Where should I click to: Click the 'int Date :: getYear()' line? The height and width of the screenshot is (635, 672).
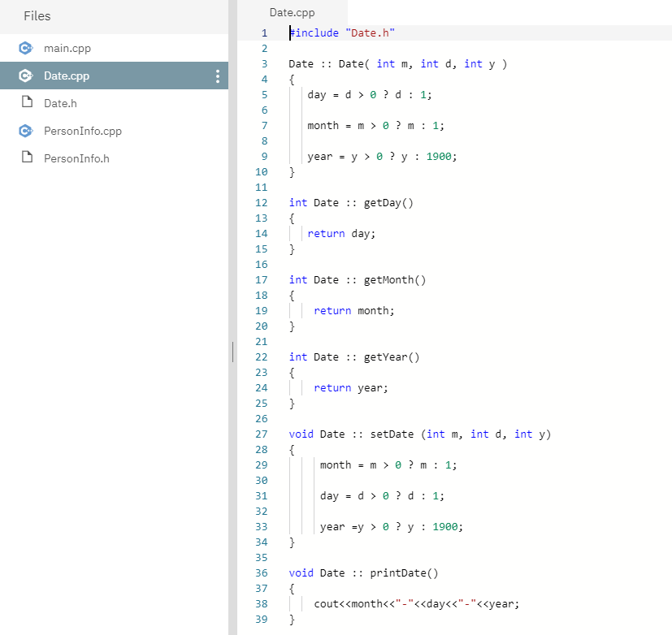click(x=354, y=356)
